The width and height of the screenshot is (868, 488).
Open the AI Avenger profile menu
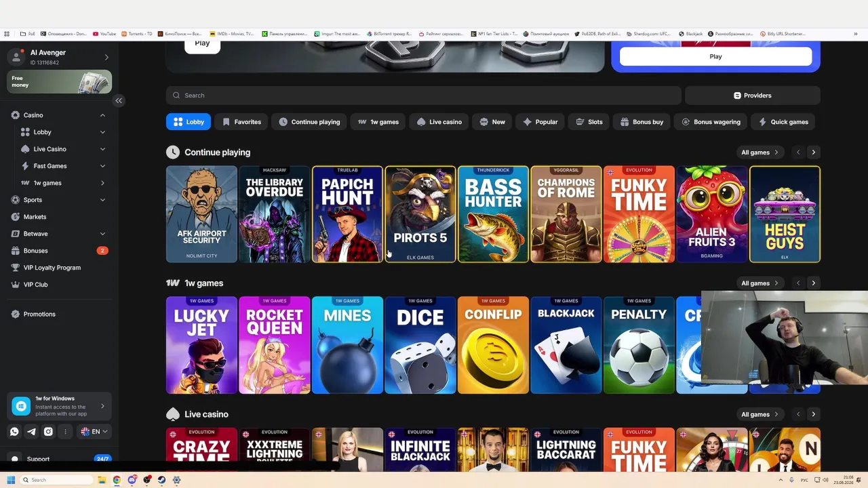[59, 58]
